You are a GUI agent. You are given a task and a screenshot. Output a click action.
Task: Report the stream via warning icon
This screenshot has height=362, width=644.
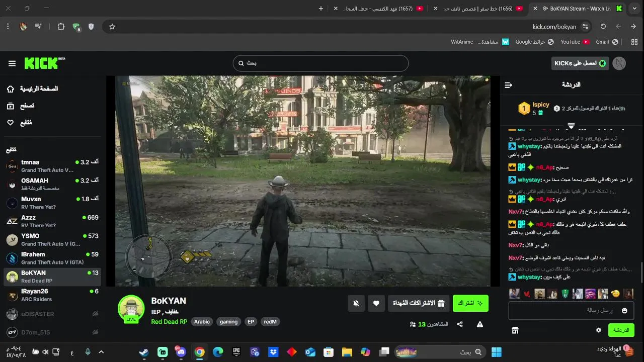point(480,324)
